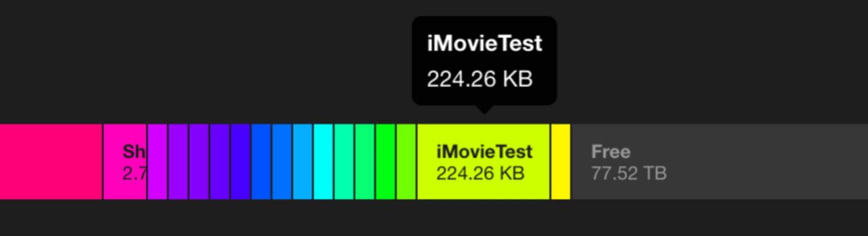
Task: Click the black iMovieTest tooltip popup
Action: click(484, 60)
